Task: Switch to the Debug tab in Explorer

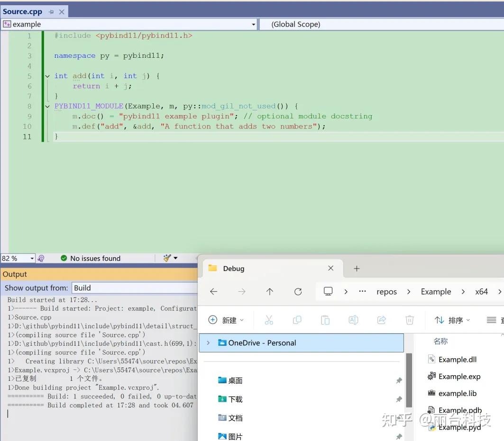Action: [232, 268]
